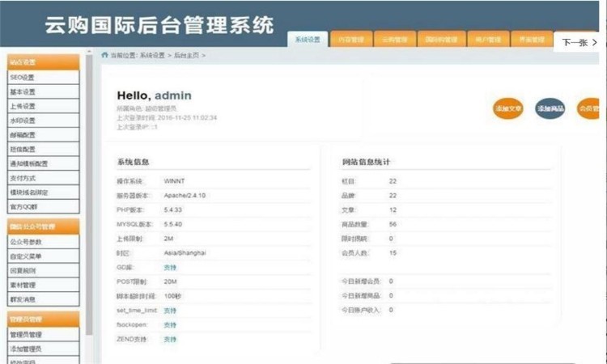The height and width of the screenshot is (364, 607).
Task: Open the 云购管理 tab
Action: 395,40
